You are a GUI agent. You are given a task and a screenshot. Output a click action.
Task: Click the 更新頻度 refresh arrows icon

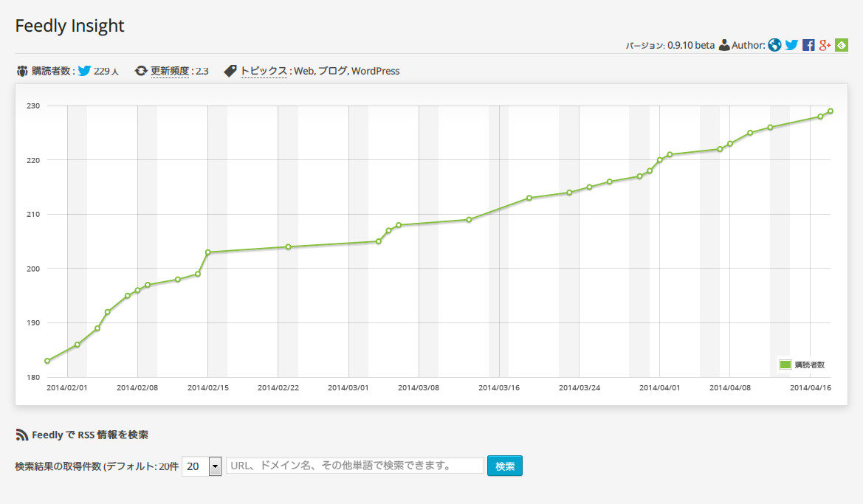click(141, 71)
